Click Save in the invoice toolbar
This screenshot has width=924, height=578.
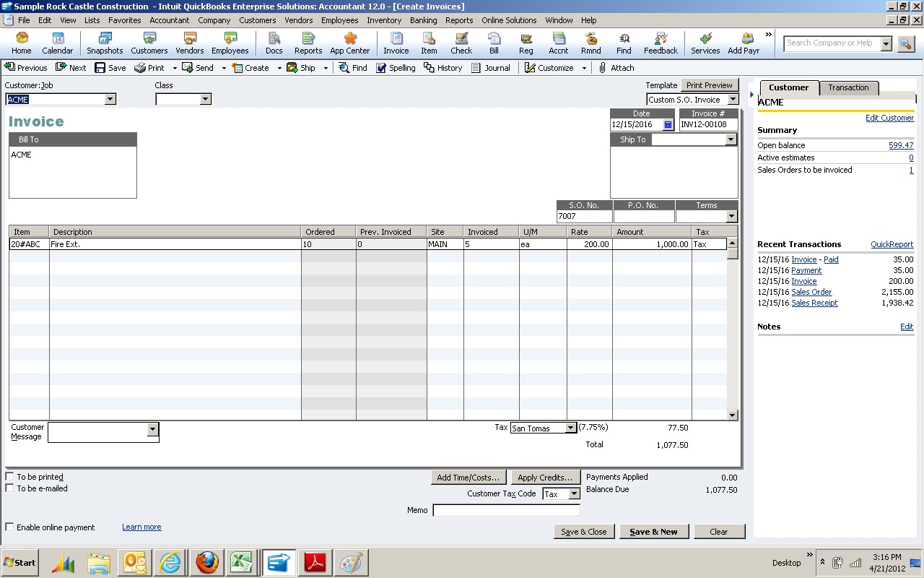(x=110, y=67)
